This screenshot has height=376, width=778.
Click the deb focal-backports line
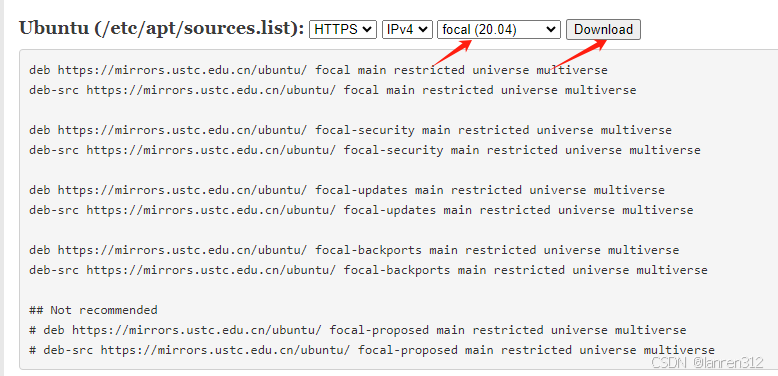(x=354, y=250)
